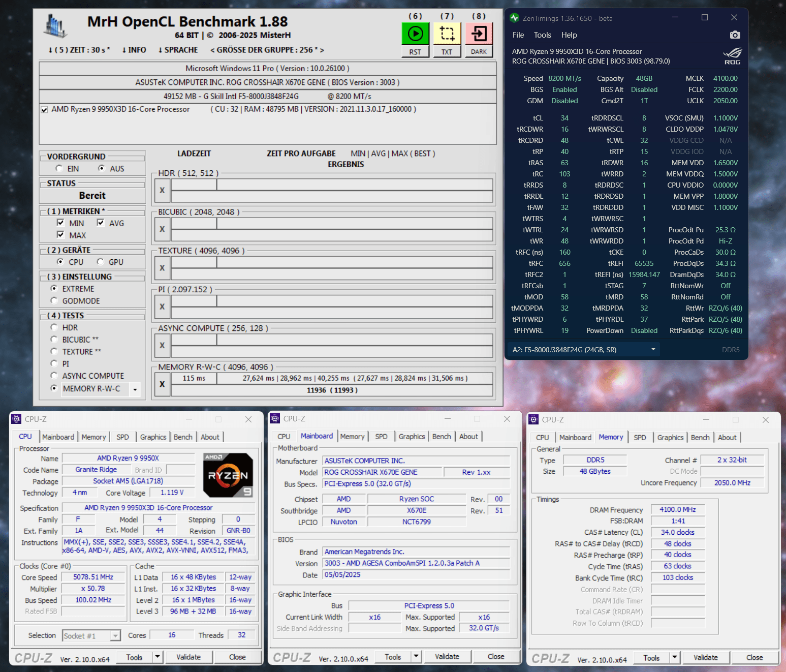The image size is (786, 672).
Task: Toggle the MIN metric checkbox
Action: pos(60,223)
